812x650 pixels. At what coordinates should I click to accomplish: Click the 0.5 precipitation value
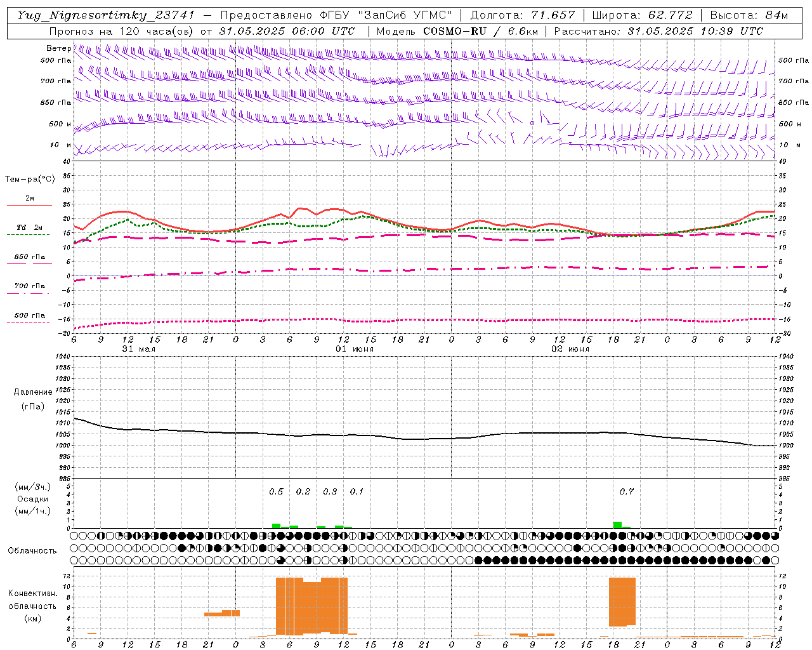coord(276,491)
